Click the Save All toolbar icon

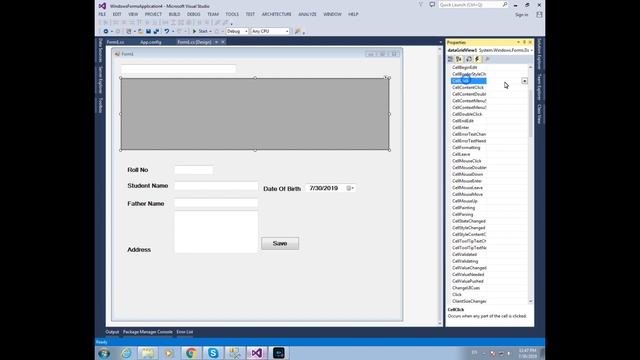coord(156,31)
